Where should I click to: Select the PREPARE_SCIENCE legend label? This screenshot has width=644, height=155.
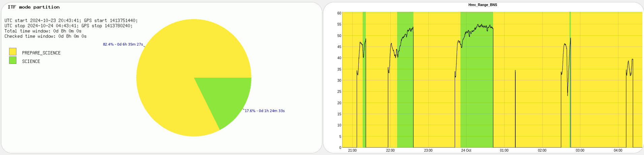pos(41,53)
